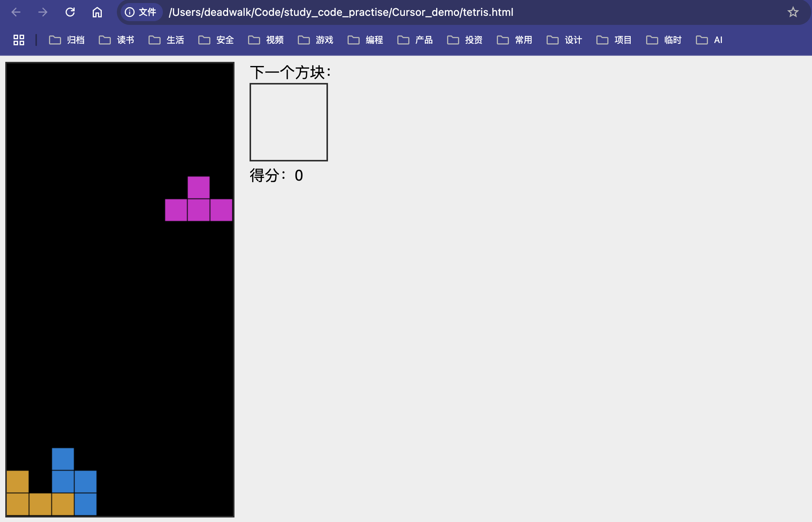Click the falling magenta T tetromino

(x=199, y=210)
